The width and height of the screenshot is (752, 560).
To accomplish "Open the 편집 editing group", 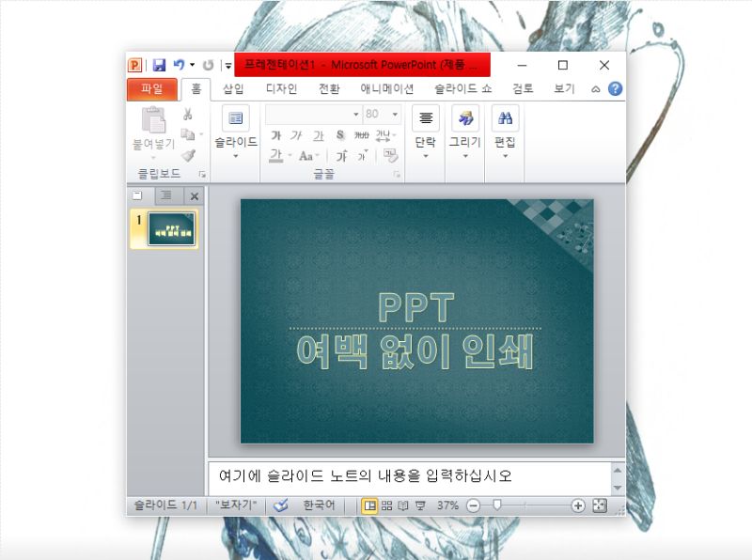I will (505, 132).
